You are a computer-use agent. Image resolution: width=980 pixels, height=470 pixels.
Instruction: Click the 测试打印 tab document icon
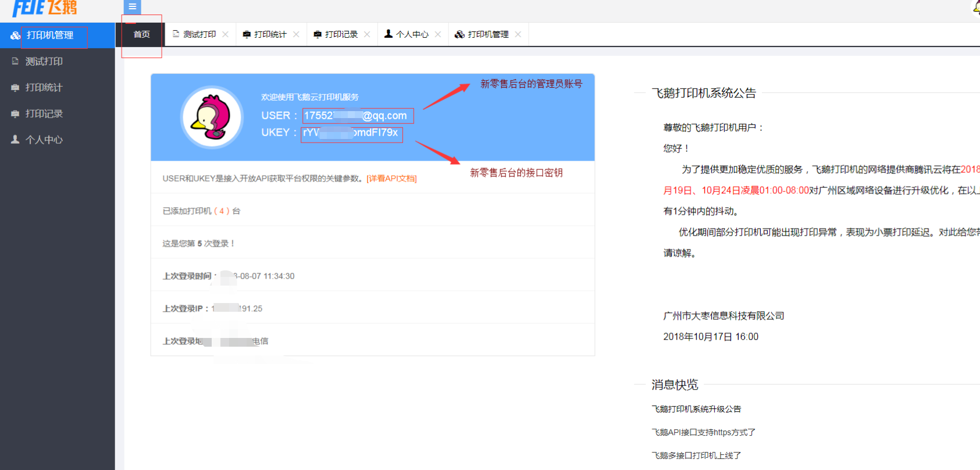(176, 34)
